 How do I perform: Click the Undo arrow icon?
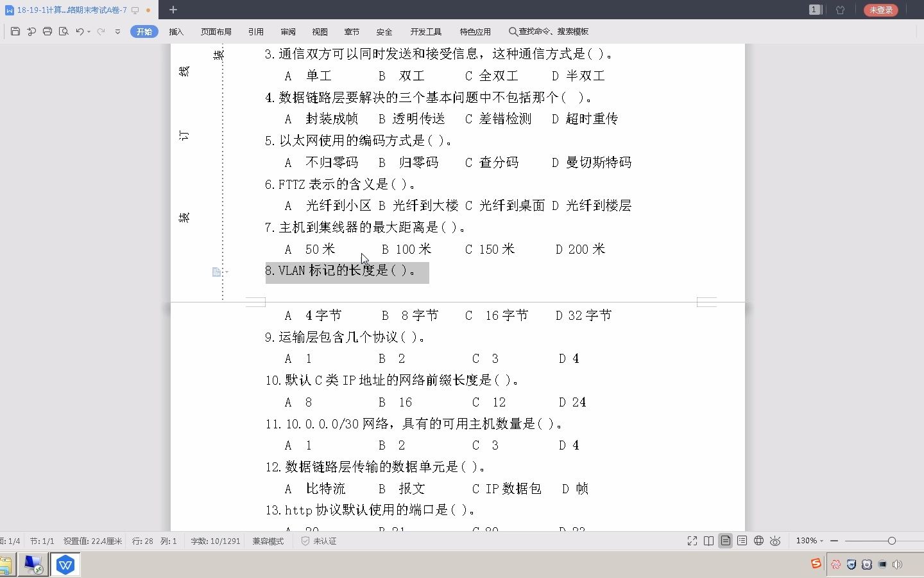click(x=80, y=31)
